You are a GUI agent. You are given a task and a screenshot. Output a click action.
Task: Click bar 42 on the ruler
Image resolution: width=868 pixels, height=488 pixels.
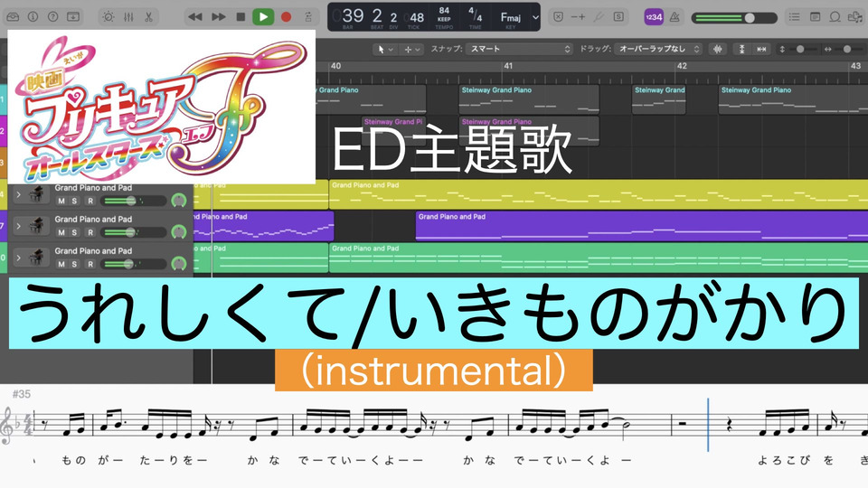pos(682,66)
